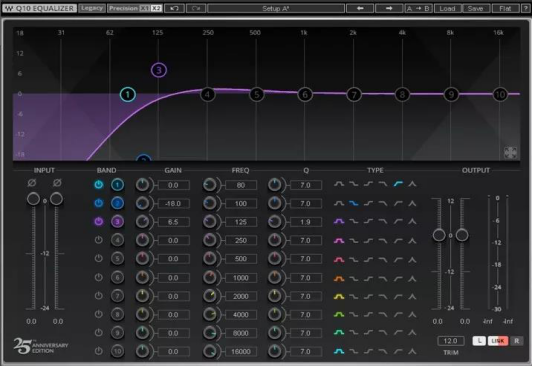533x366 pixels.
Task: Switch to Legacy mode
Action: [92, 8]
